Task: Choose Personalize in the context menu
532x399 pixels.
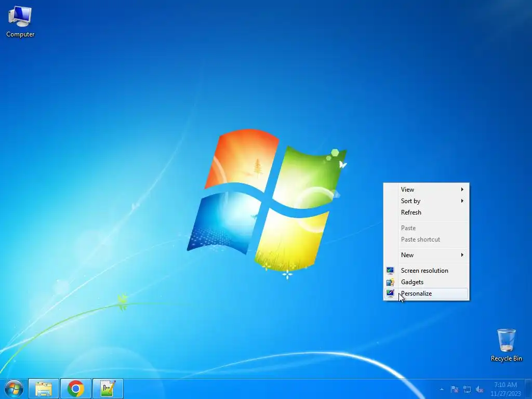Action: click(x=426, y=294)
